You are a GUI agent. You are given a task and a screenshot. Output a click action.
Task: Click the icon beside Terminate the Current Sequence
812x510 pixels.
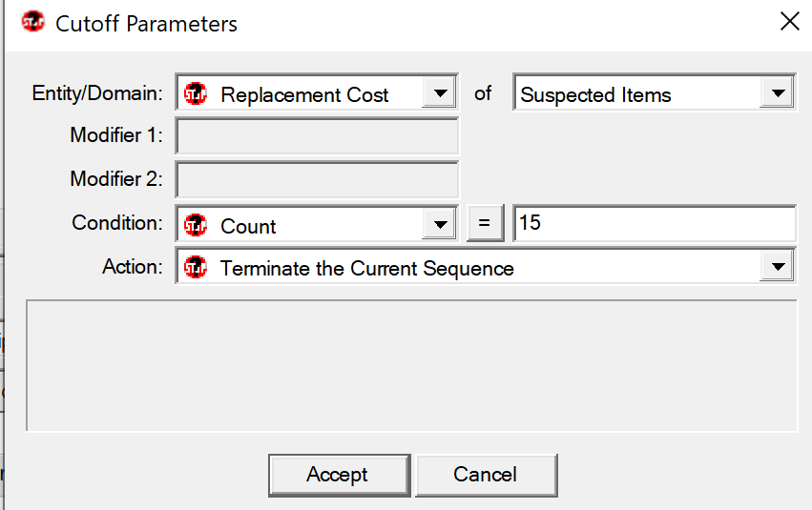pos(197,268)
